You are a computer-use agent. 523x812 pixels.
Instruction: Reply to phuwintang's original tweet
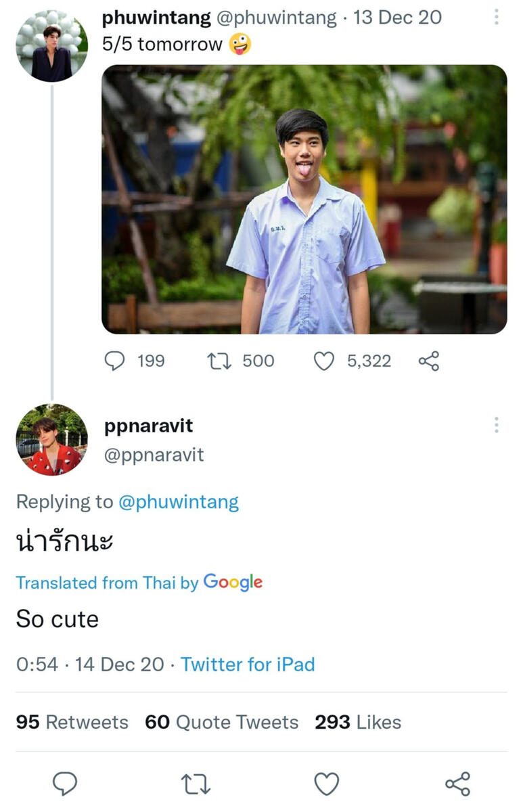pos(115,361)
